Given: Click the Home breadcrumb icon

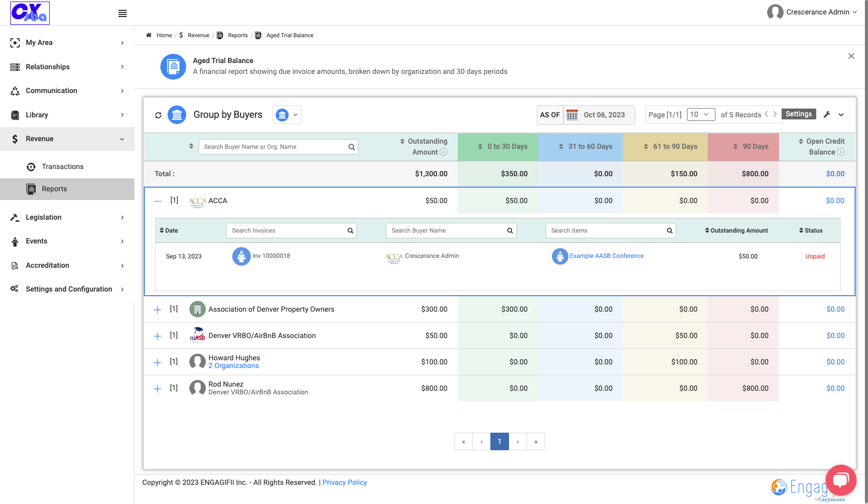Looking at the screenshot, I should pos(148,35).
